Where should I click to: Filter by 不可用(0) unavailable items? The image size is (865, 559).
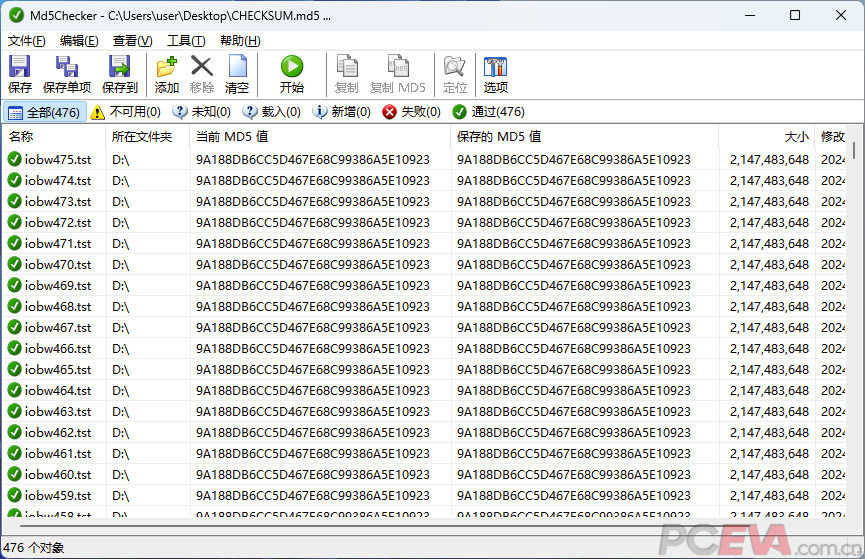click(126, 112)
